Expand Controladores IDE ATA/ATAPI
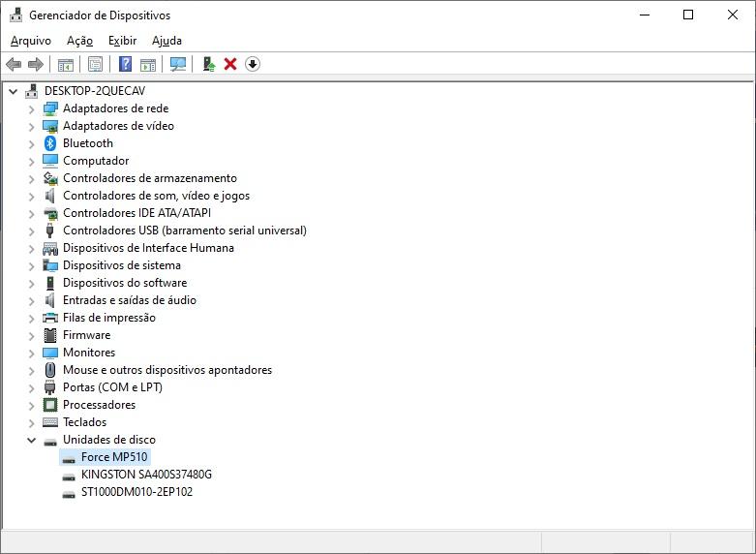This screenshot has width=756, height=554. coord(32,213)
